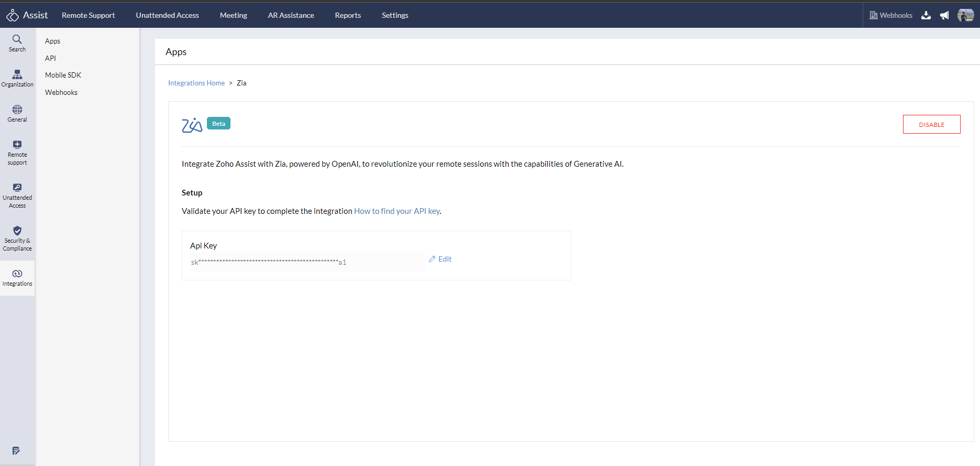Open Unattended Access sidebar settings
This screenshot has width=980, height=466.
(17, 196)
